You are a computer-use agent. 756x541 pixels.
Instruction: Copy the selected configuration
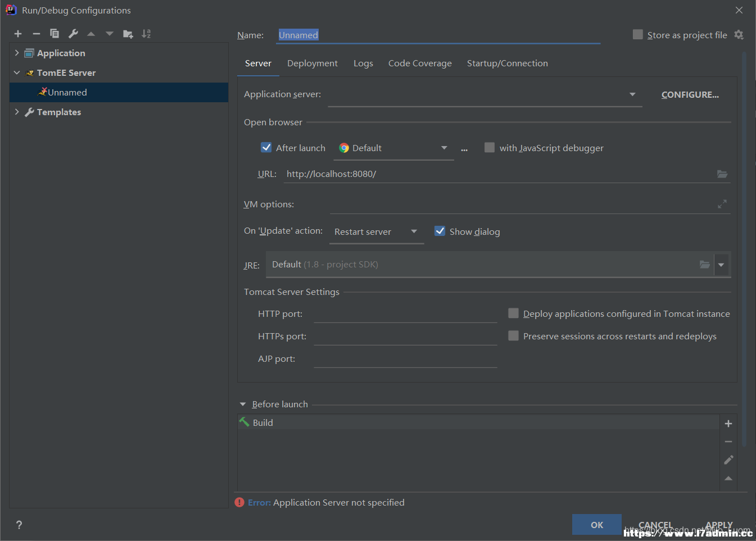point(55,34)
